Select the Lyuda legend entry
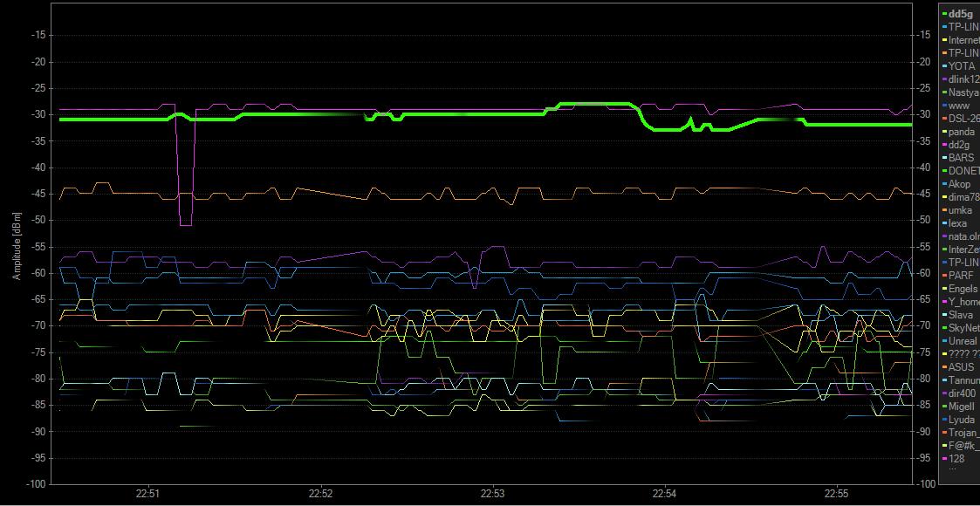This screenshot has height=506, width=980. point(959,420)
